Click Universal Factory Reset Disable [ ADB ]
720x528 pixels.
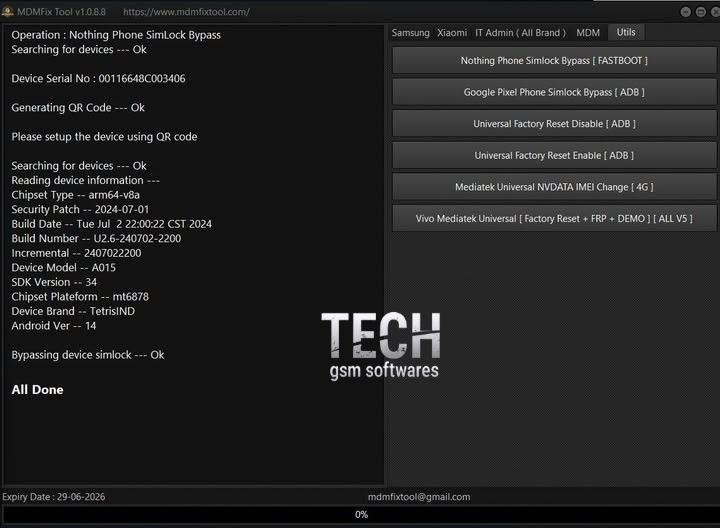pos(554,124)
